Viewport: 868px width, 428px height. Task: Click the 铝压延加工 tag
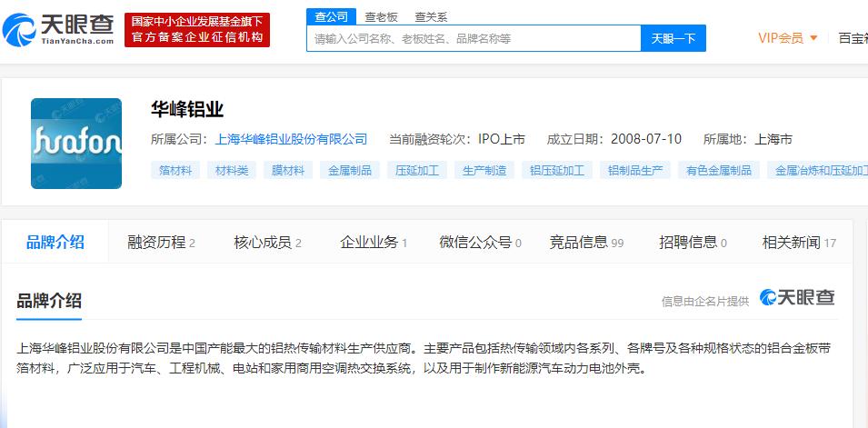tap(561, 170)
